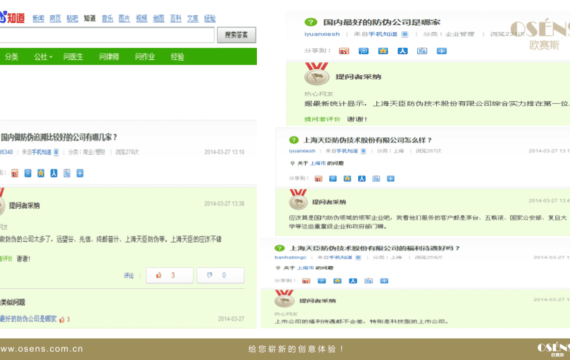Click the 搜索答案 search button
This screenshot has width=570, height=360.
(x=237, y=35)
